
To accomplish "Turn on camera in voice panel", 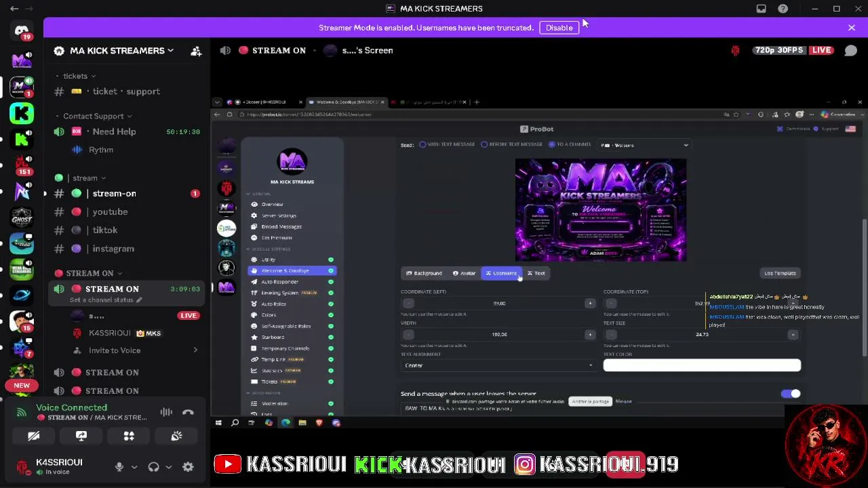I will 33,436.
